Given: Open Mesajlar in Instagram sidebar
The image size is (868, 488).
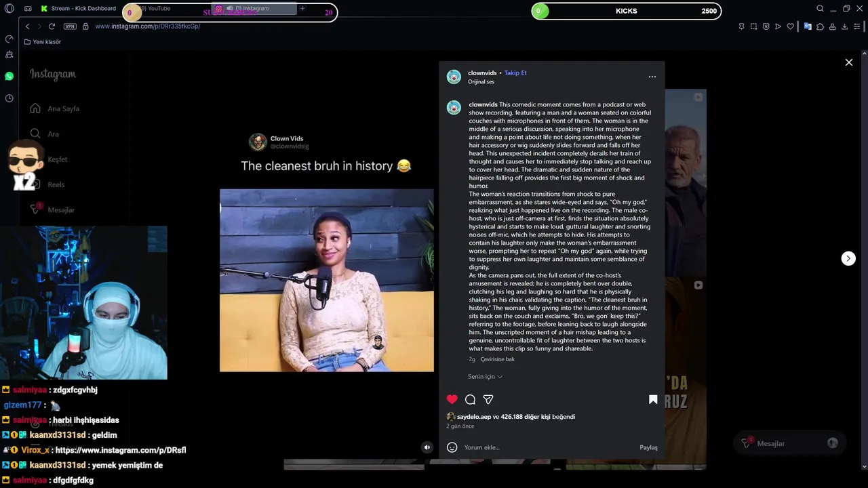Looking at the screenshot, I should click(x=53, y=209).
